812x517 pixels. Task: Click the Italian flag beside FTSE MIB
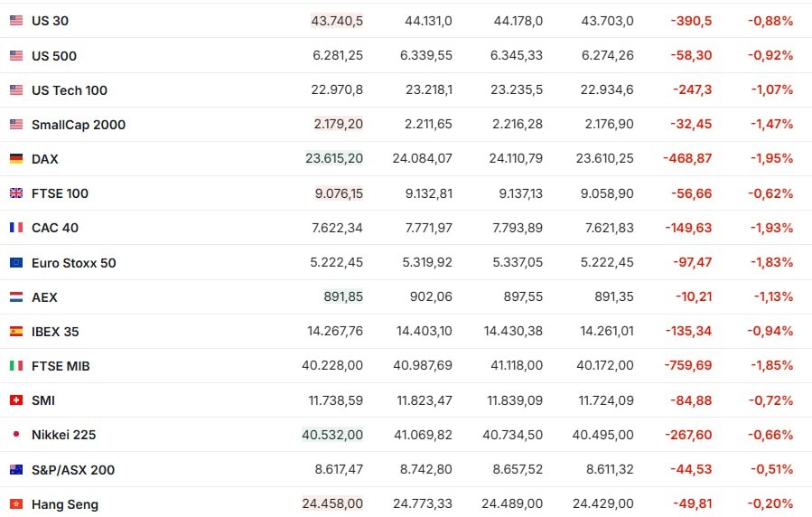(16, 366)
